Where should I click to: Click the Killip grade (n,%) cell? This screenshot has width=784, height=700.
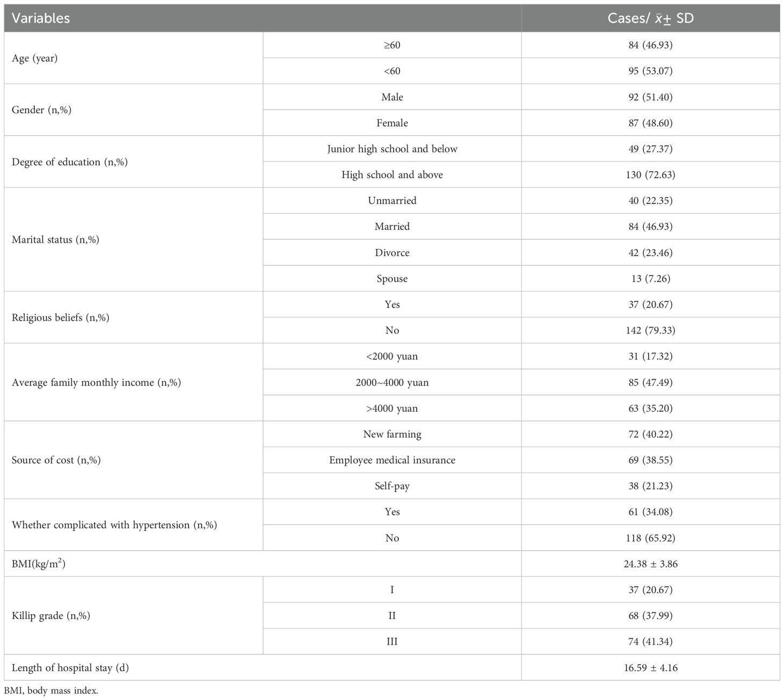click(x=50, y=616)
